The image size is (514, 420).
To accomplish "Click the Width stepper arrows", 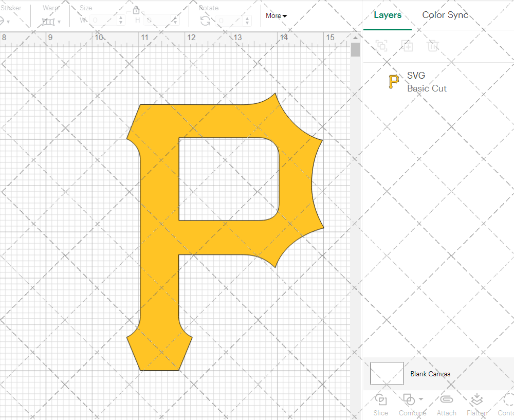I will point(121,21).
